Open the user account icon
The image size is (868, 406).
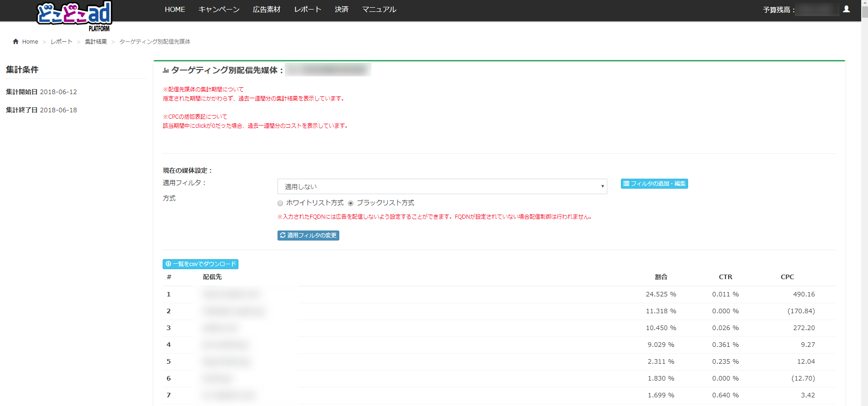click(846, 9)
